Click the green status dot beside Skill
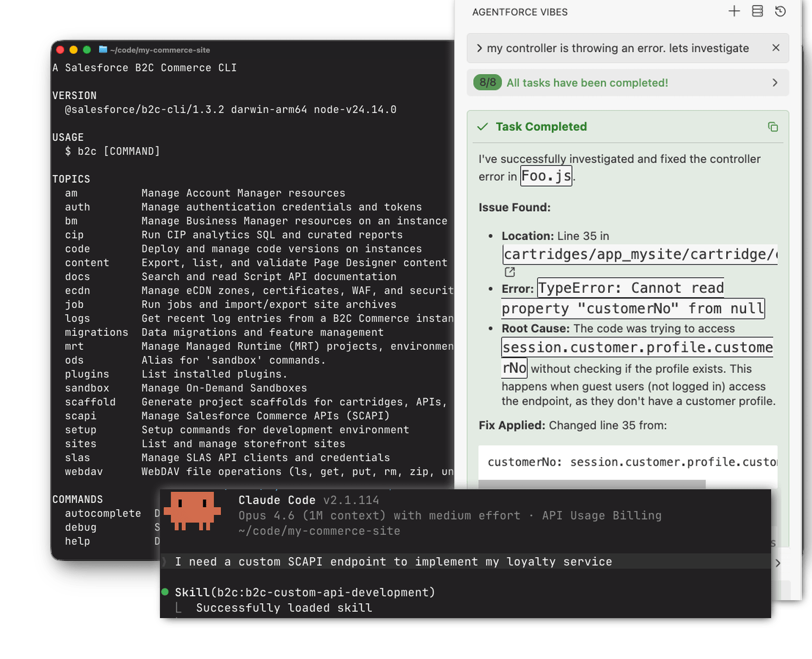The image size is (812, 659). [x=165, y=592]
